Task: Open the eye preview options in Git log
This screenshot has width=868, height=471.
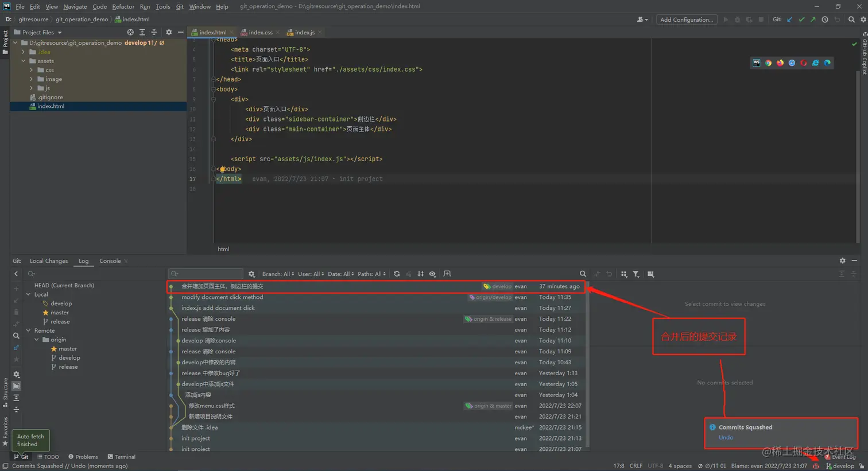Action: point(432,274)
